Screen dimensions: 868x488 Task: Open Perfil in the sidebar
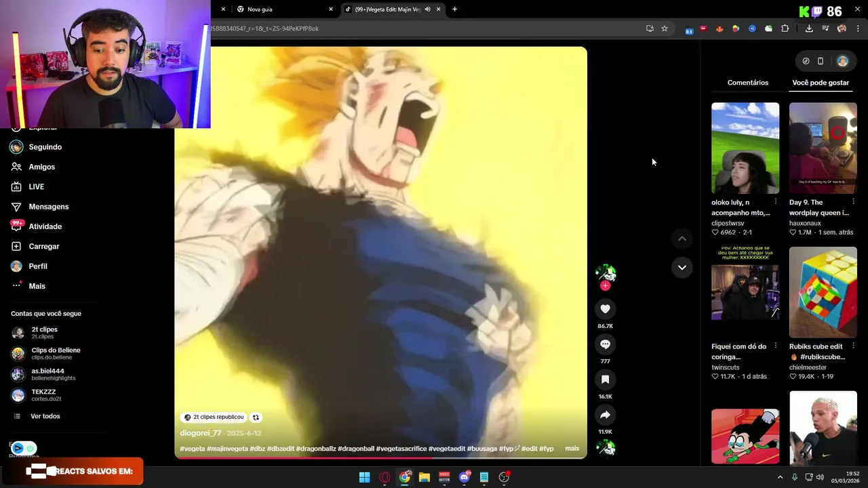click(x=38, y=266)
